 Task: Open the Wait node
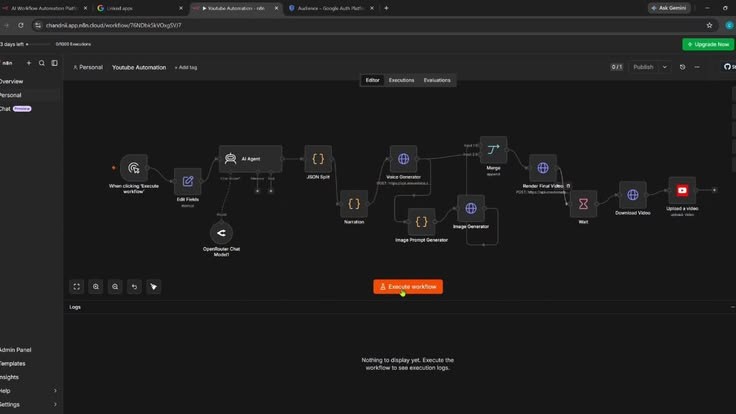coord(583,204)
